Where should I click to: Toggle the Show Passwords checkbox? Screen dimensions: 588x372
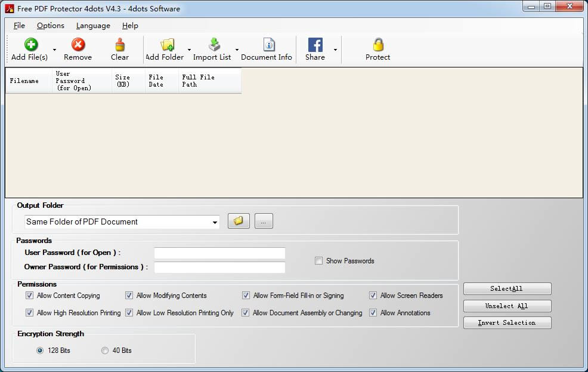(319, 260)
